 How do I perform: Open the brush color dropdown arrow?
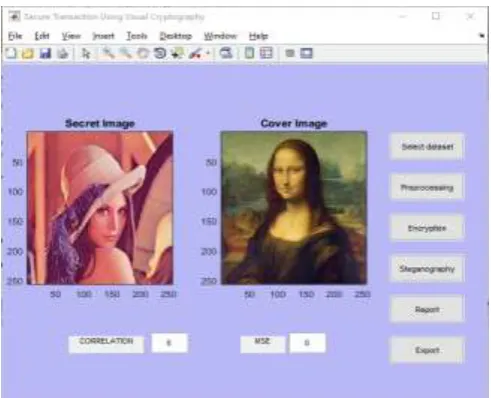point(208,53)
